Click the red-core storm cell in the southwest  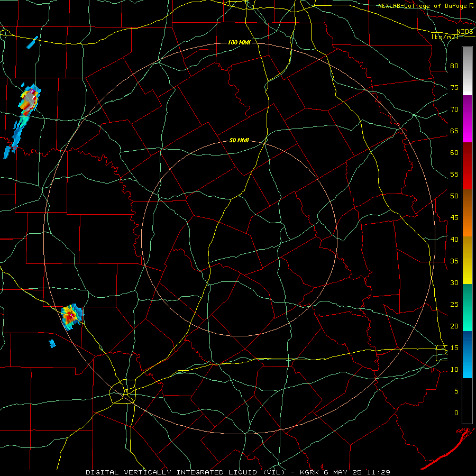71,317
